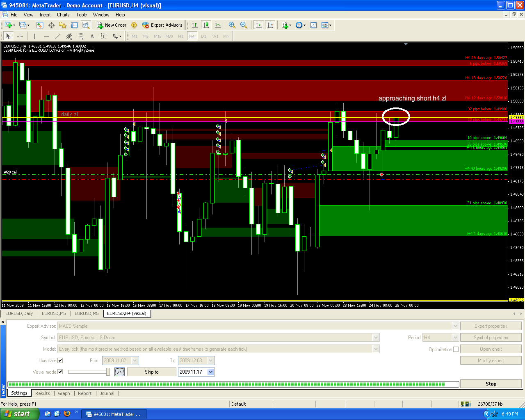Close the Tester panel with X

pyautogui.click(x=3, y=322)
